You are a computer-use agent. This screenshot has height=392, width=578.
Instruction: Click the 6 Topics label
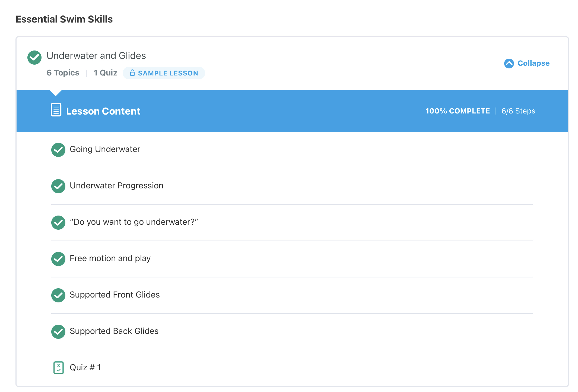[63, 73]
